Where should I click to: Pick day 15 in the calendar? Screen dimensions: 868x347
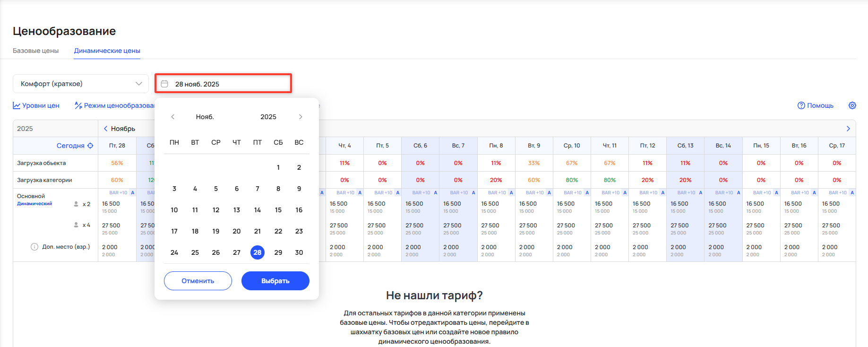[x=278, y=210]
